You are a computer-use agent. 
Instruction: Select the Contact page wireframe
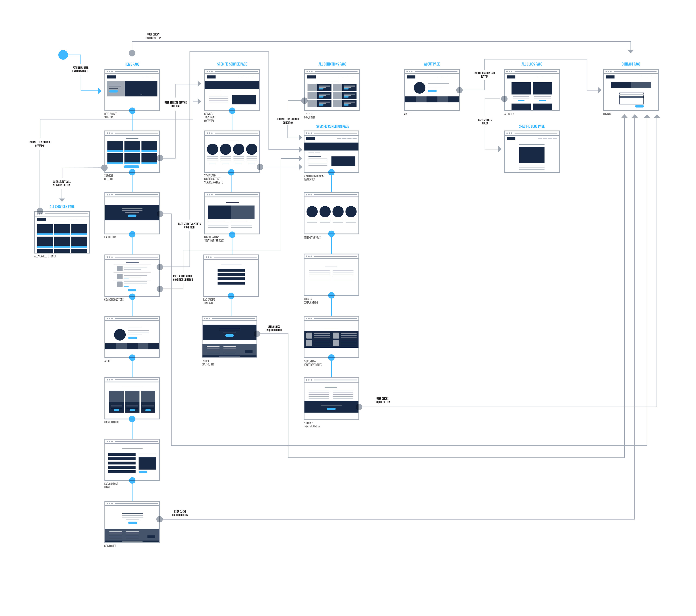(x=631, y=90)
